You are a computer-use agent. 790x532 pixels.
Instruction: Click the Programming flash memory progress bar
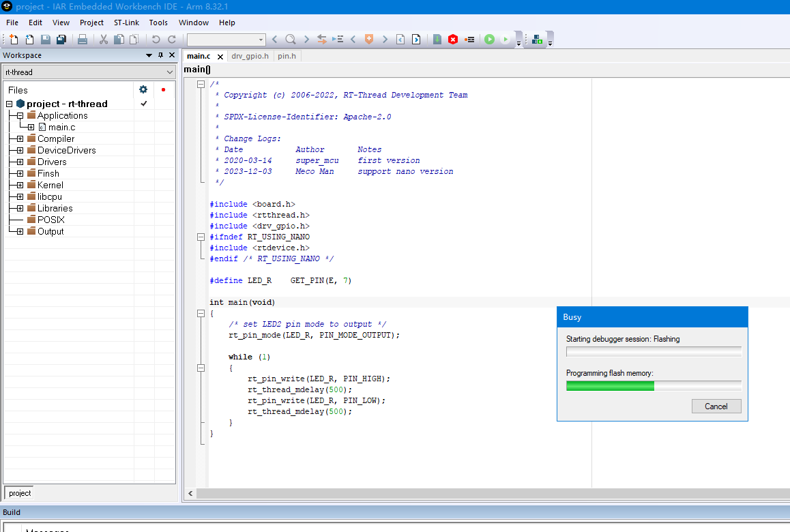pos(654,386)
